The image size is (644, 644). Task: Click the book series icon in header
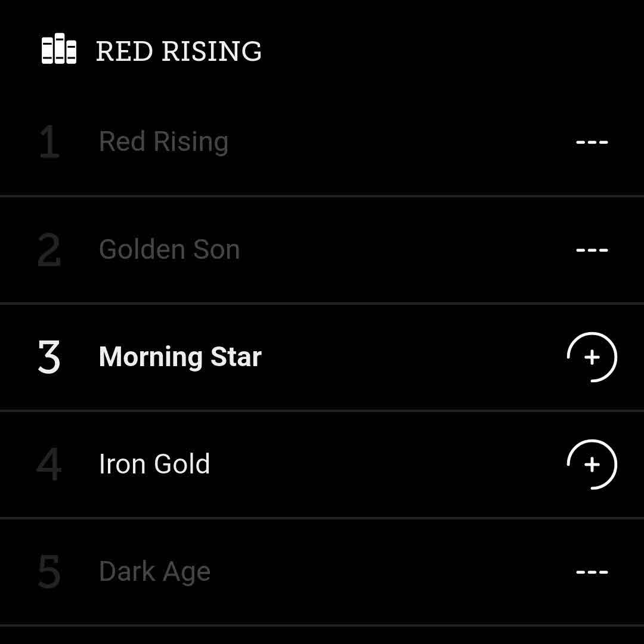tap(58, 50)
